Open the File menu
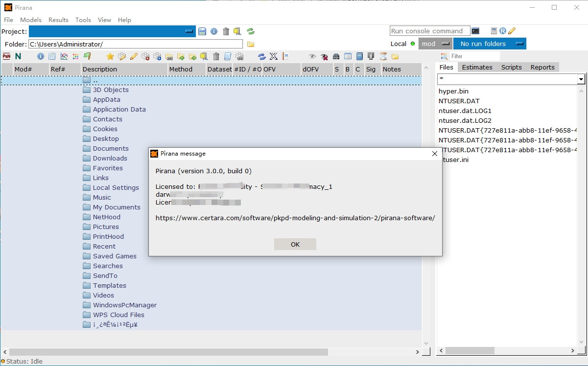Image resolution: width=588 pixels, height=366 pixels. 8,20
